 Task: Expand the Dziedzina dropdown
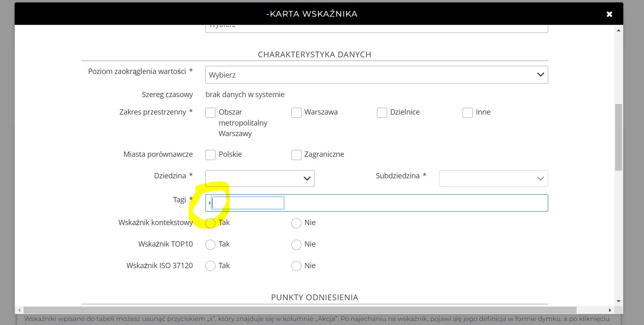click(x=260, y=178)
